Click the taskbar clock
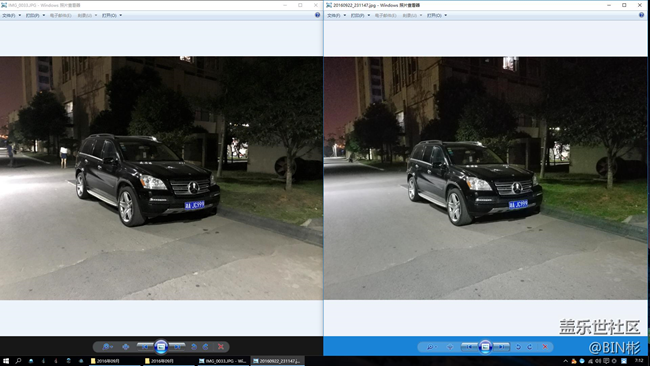The height and width of the screenshot is (366, 650). 639,361
